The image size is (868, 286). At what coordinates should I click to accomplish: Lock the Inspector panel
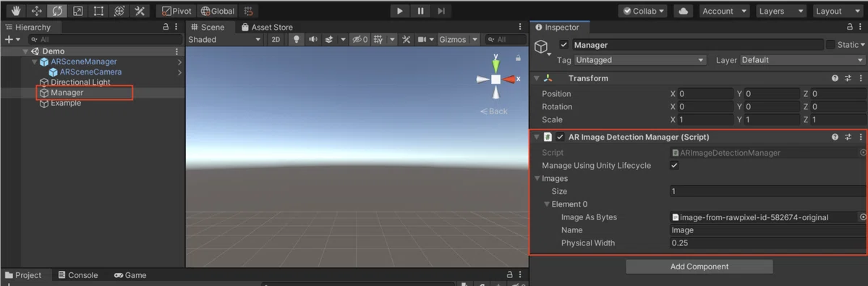point(849,27)
